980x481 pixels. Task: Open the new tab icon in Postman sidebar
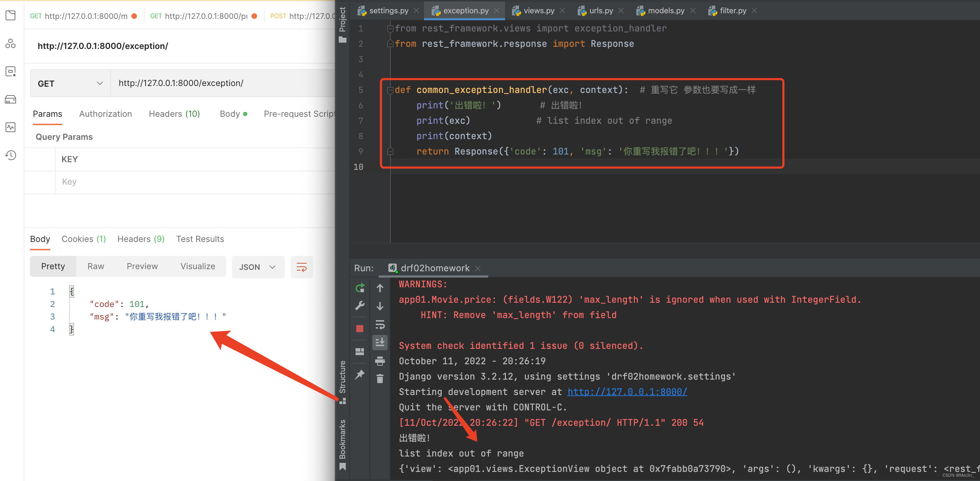click(10, 15)
